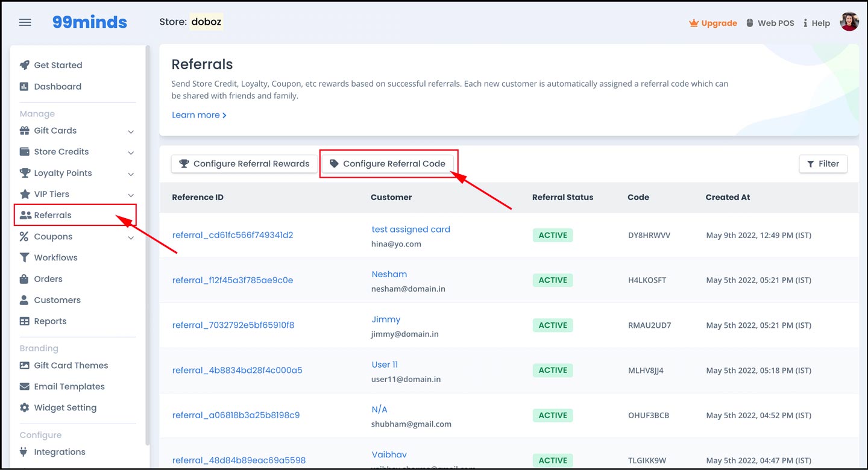This screenshot has width=868, height=470.
Task: Click trophy icon in Configure Referral Rewards
Action: click(x=184, y=163)
